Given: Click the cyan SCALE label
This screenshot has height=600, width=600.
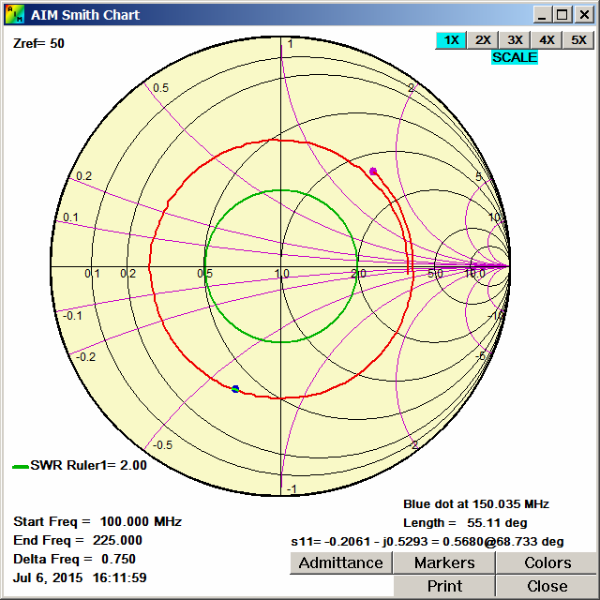Looking at the screenshot, I should pyautogui.click(x=515, y=57).
